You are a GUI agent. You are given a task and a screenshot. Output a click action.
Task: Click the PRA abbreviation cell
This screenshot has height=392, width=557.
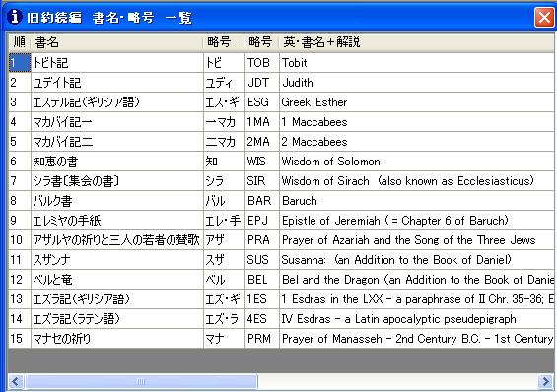click(262, 240)
